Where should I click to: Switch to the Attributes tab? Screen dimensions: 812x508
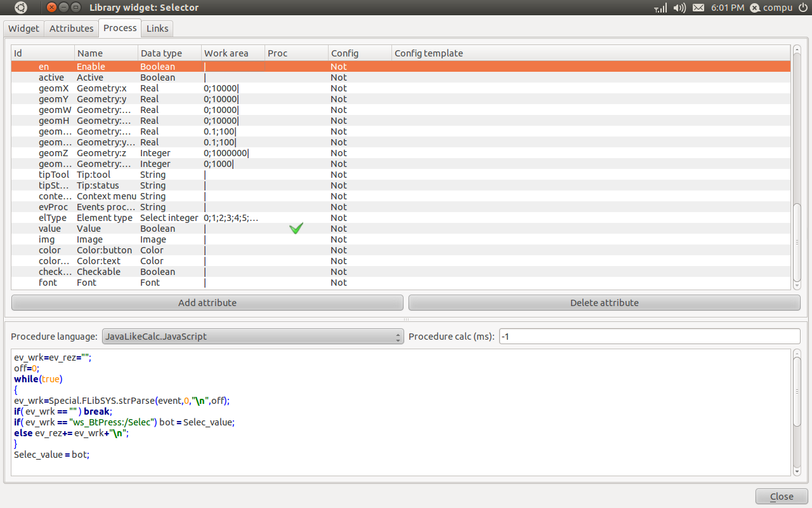click(x=72, y=29)
